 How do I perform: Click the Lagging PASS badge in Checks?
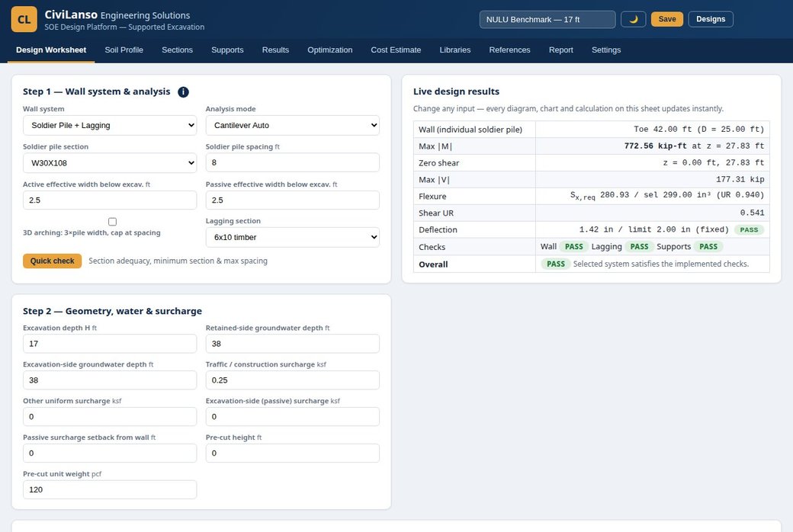pos(639,247)
